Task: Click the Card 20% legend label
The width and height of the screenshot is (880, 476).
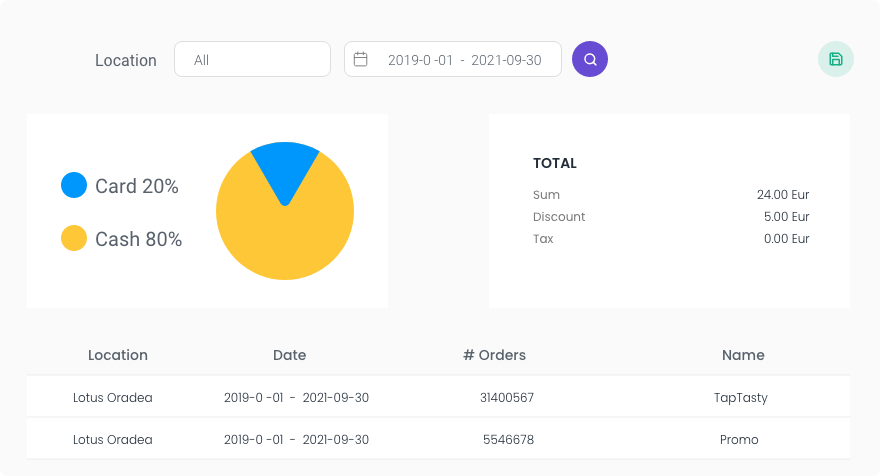Action: 137,186
